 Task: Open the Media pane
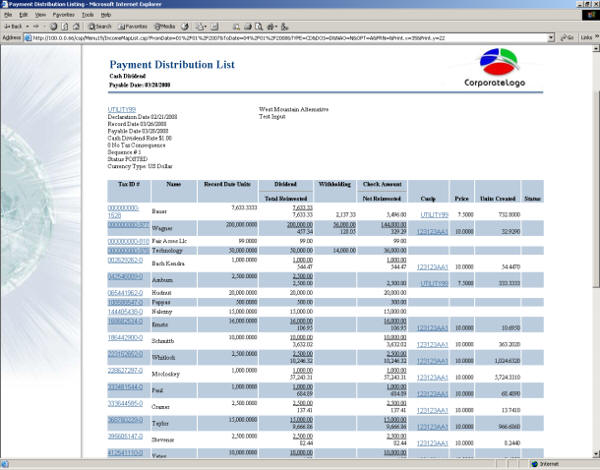tap(165, 26)
